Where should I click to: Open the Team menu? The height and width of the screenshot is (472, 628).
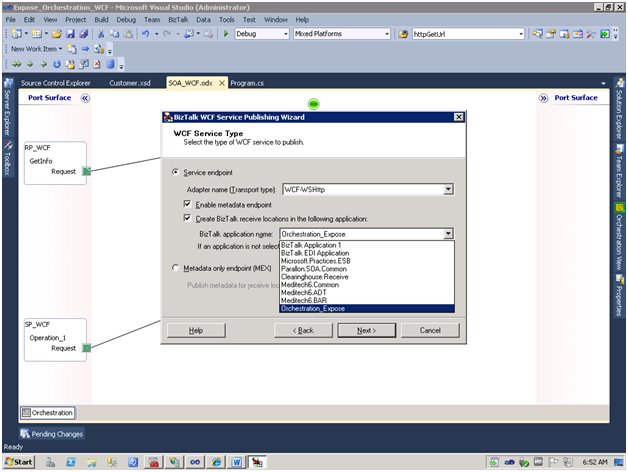[152, 20]
